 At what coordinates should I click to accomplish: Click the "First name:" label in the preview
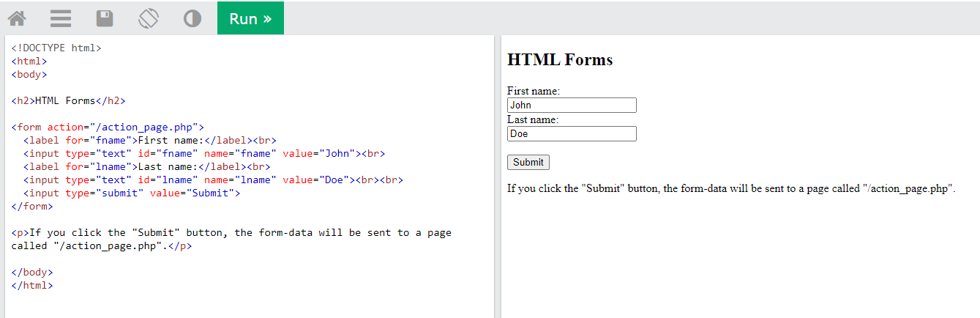[x=534, y=92]
